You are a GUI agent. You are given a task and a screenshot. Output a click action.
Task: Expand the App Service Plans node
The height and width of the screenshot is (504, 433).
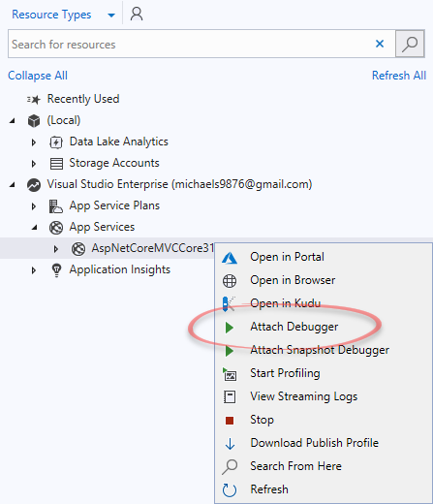tap(34, 206)
